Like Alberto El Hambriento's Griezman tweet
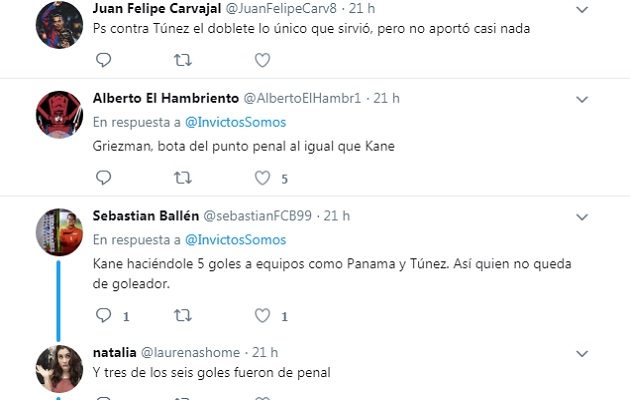The width and height of the screenshot is (630, 400). (262, 178)
